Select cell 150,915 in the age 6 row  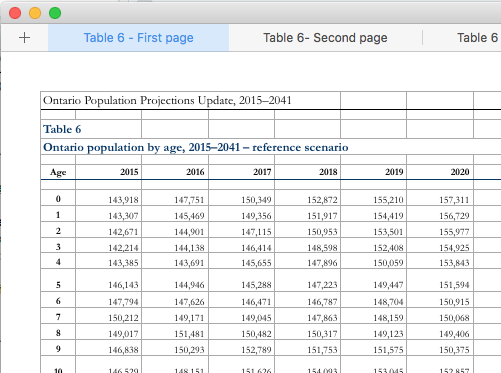(440, 300)
